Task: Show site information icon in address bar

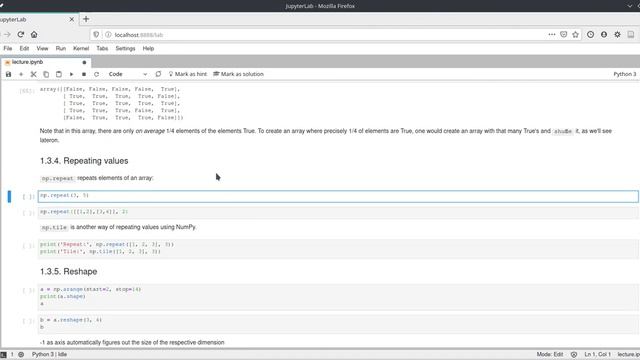Action: (x=108, y=35)
